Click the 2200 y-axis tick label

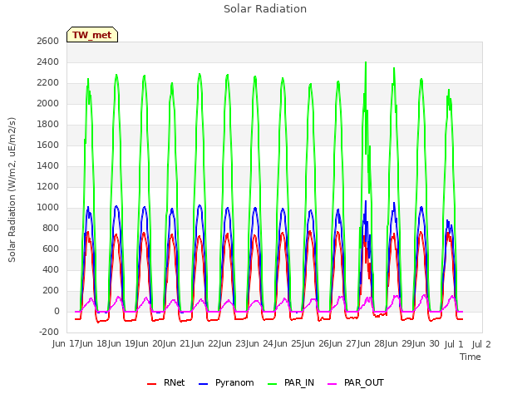coord(48,83)
